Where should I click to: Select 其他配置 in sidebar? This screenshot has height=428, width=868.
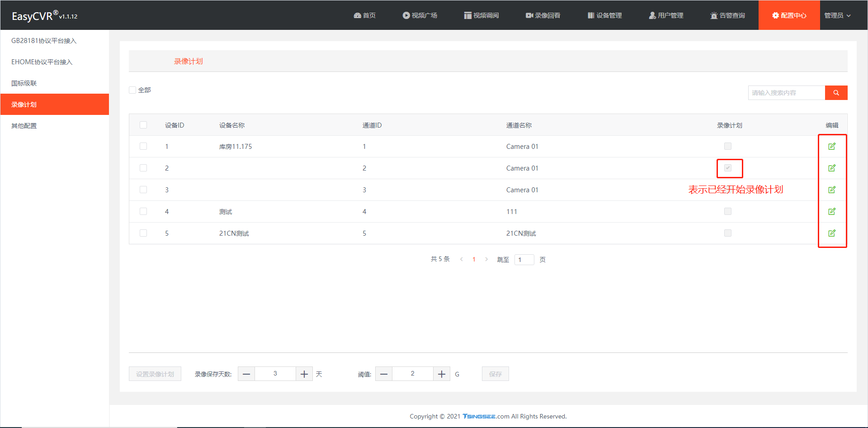tap(55, 126)
